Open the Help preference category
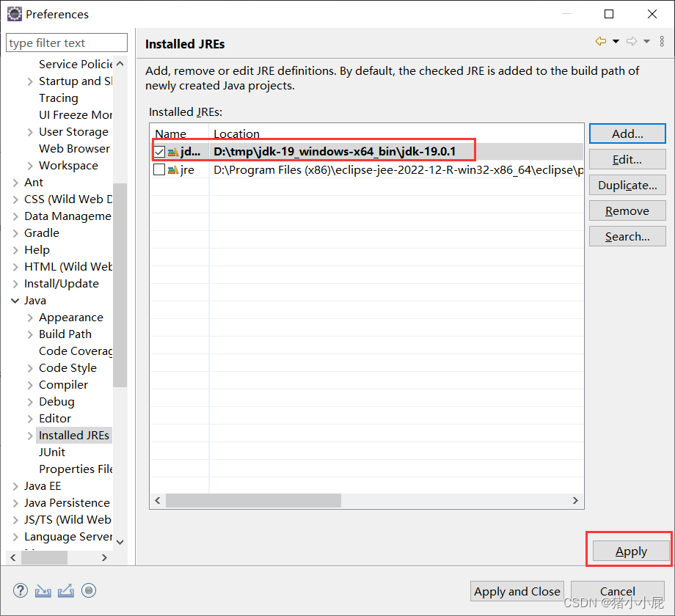Screen dimensions: 675x616 pyautogui.click(x=37, y=250)
